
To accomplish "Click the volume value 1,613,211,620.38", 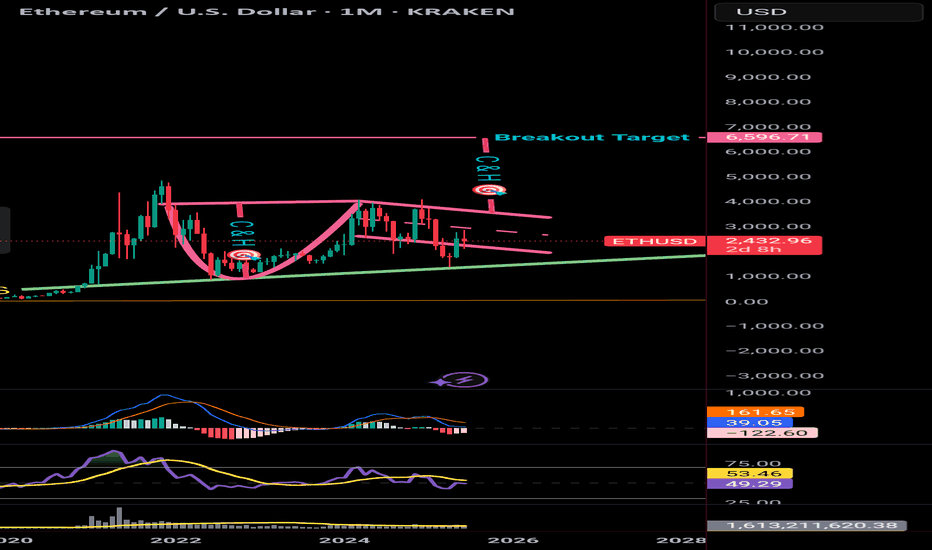I will [807, 526].
